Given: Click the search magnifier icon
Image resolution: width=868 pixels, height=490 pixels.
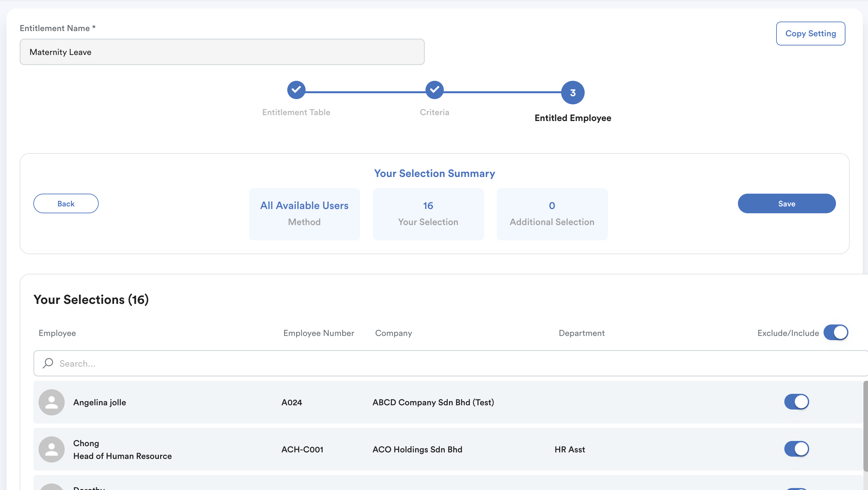Looking at the screenshot, I should (x=48, y=363).
